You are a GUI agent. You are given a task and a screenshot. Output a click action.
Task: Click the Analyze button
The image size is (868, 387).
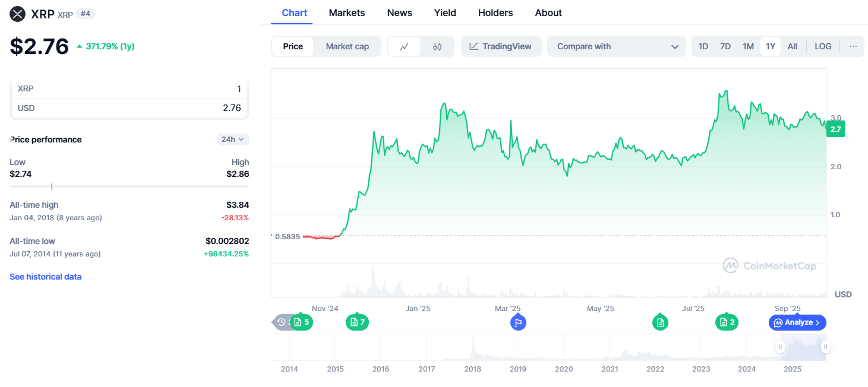tap(797, 322)
